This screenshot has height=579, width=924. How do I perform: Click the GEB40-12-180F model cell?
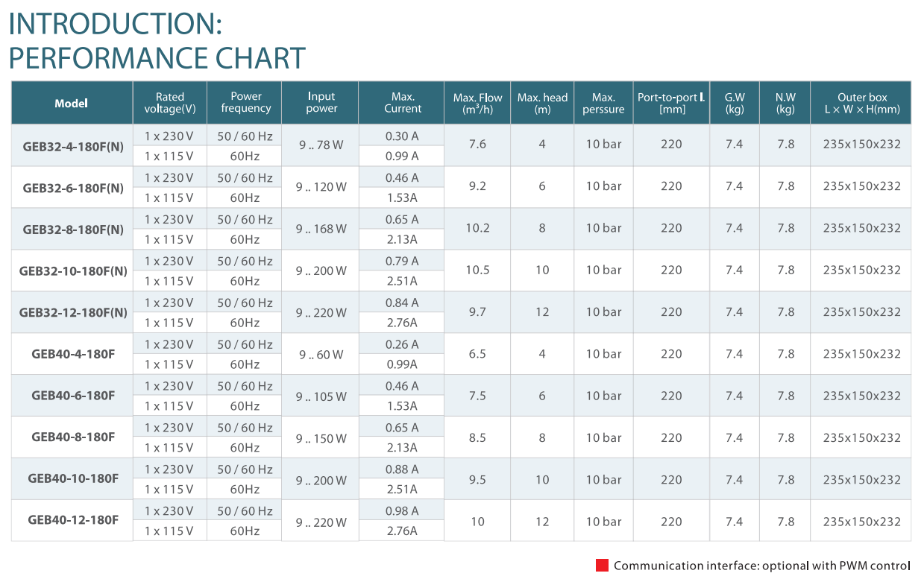pyautogui.click(x=72, y=520)
